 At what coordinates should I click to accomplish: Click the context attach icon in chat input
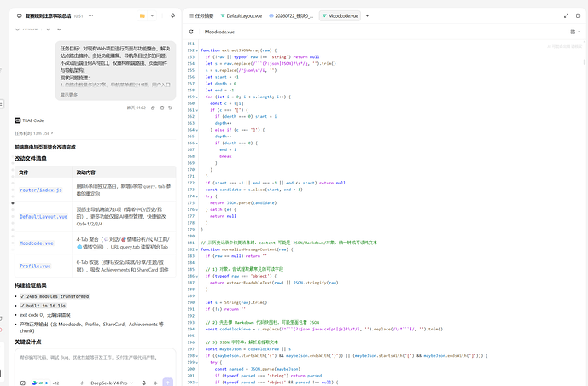[x=23, y=383]
